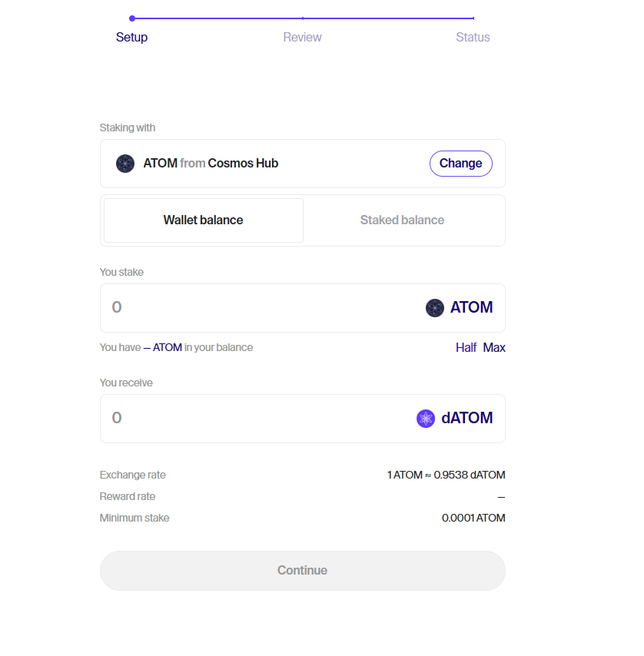Go to the Setup step label
Screen dimensions: 644x656
pyautogui.click(x=132, y=37)
